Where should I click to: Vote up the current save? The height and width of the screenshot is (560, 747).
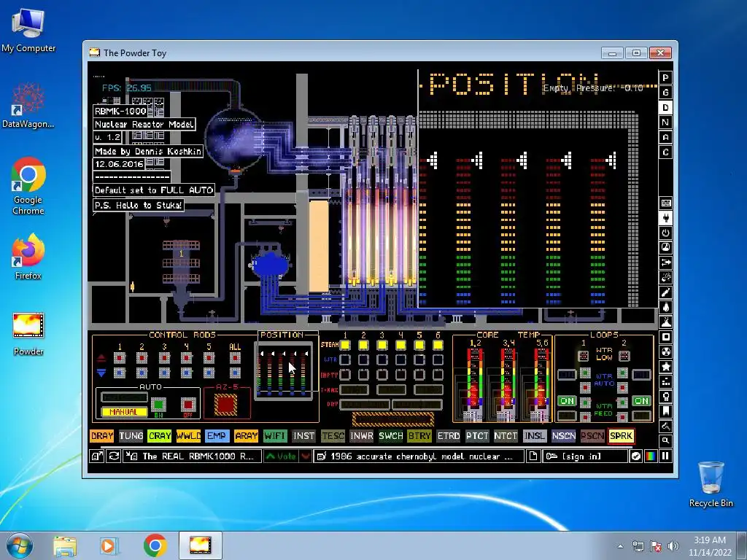click(281, 456)
